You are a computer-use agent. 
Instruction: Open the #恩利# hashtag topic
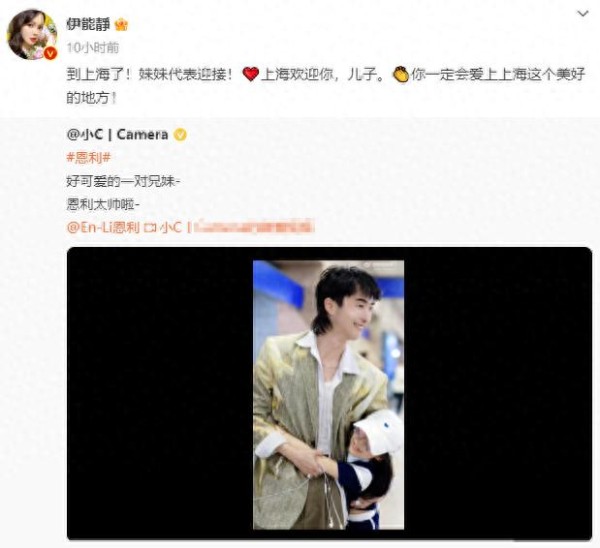[x=89, y=158]
